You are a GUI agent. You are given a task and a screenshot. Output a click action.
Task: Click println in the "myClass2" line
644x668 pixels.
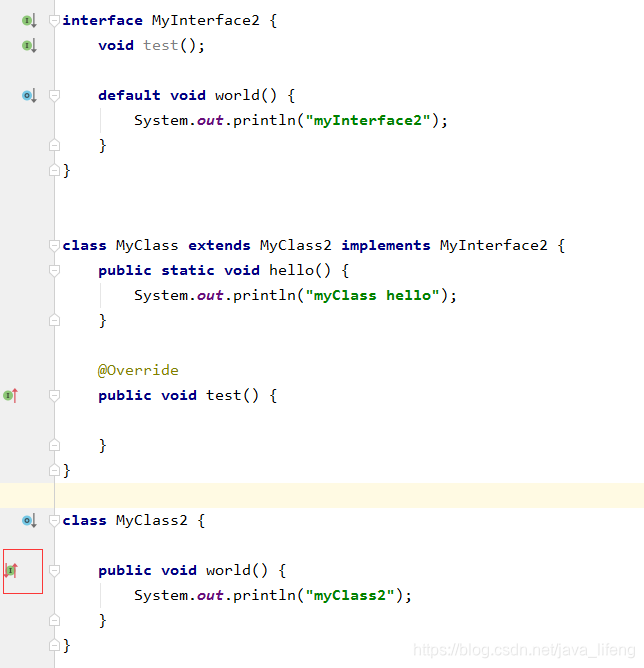(264, 596)
